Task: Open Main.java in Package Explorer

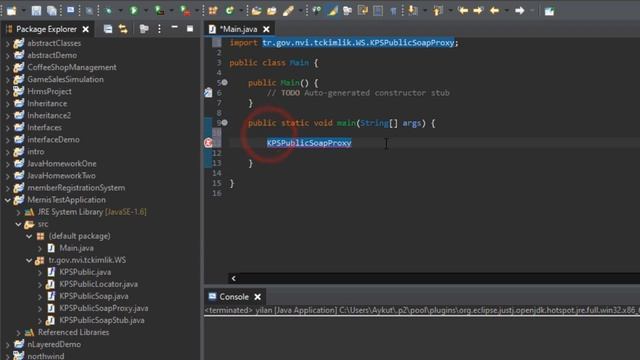Action: [x=76, y=248]
